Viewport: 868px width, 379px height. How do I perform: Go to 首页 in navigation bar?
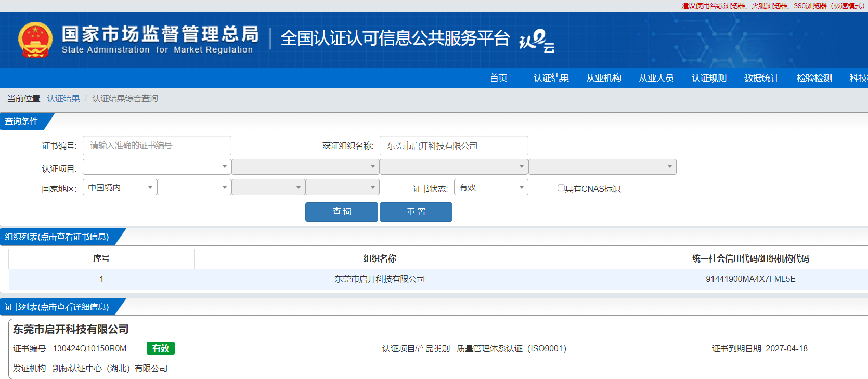[x=498, y=78]
